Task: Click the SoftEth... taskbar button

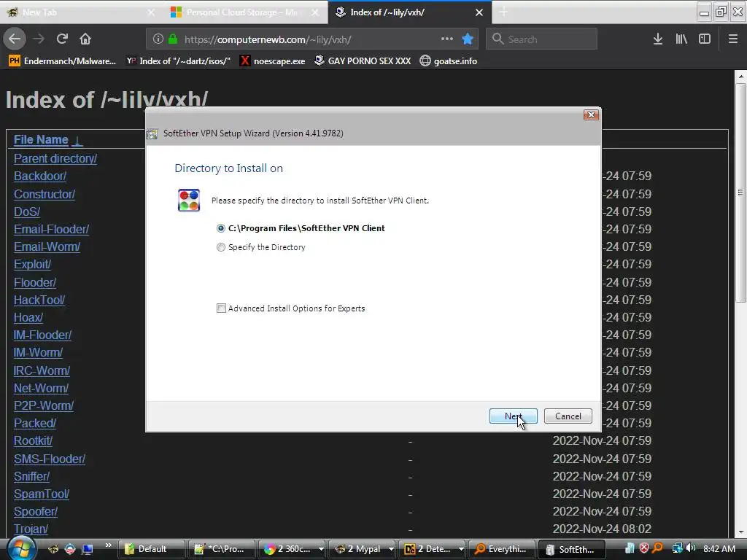Action: point(572,549)
